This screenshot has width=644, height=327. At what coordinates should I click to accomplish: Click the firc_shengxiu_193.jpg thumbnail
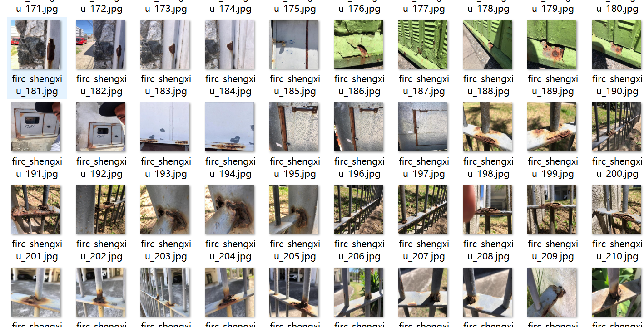(x=165, y=127)
